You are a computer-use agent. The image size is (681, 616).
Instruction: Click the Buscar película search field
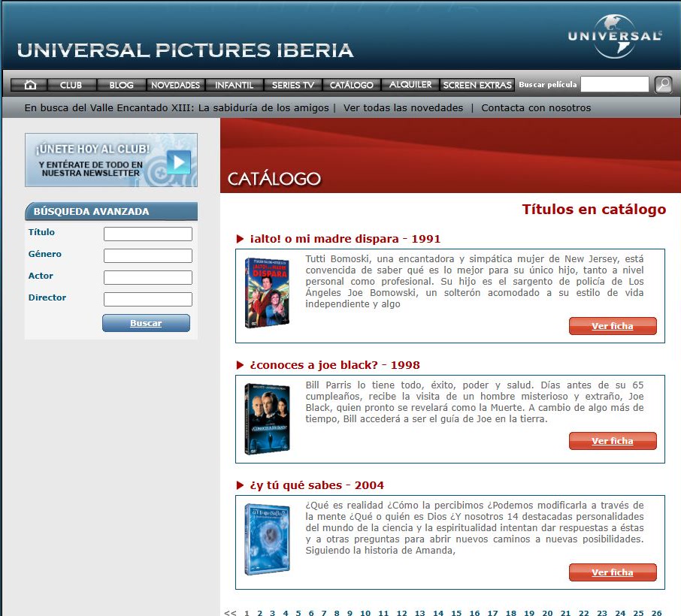click(615, 84)
